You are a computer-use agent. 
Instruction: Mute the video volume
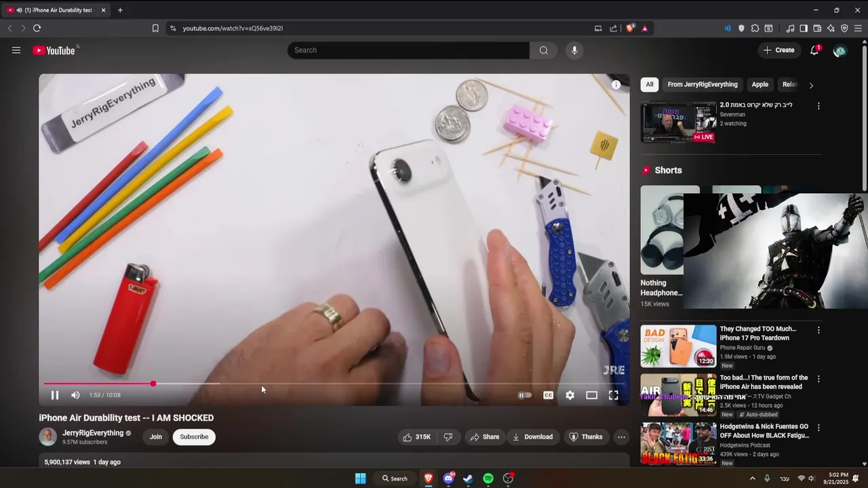coord(75,395)
